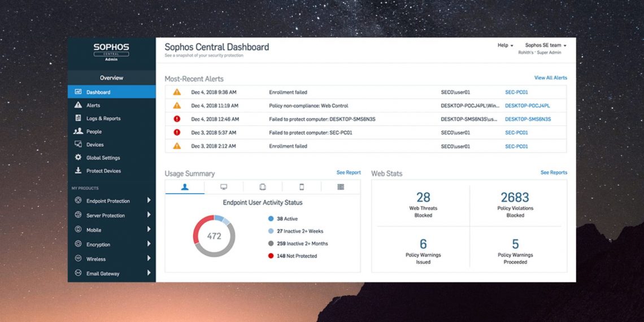This screenshot has width=644, height=322.
Task: Click the Server Protection product icon
Action: click(x=78, y=215)
